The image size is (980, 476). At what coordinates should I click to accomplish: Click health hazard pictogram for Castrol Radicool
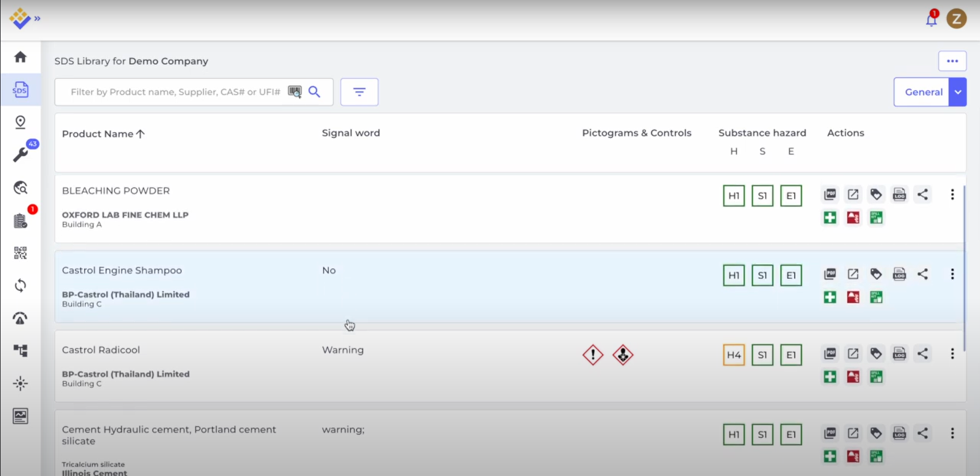[x=623, y=355]
